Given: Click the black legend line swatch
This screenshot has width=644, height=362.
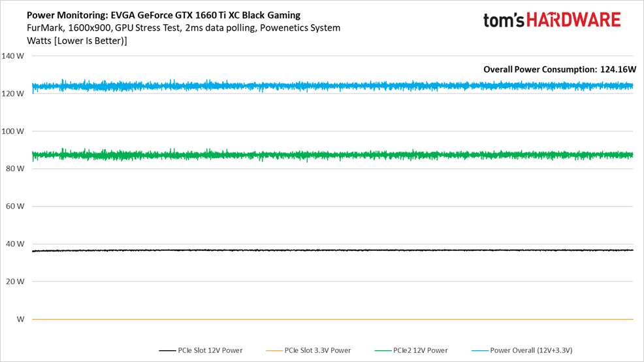Looking at the screenshot, I should click(x=168, y=350).
